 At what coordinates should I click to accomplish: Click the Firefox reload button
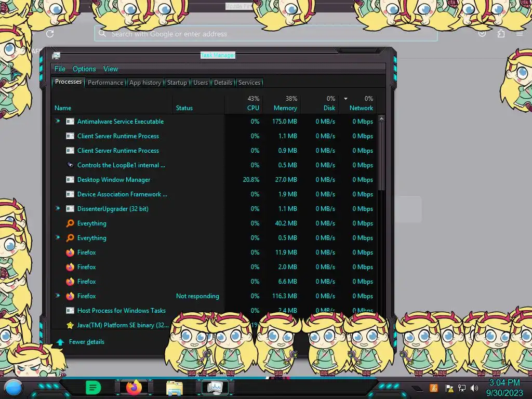50,34
